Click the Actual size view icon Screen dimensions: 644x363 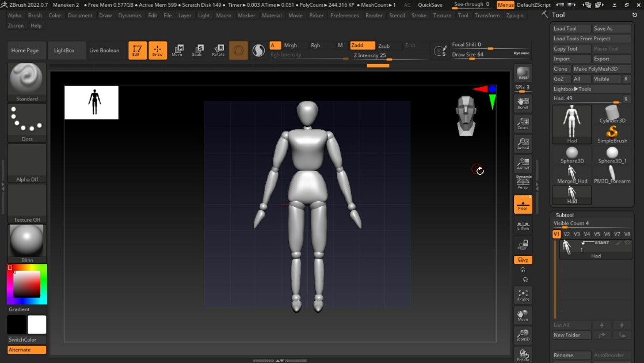tap(523, 143)
